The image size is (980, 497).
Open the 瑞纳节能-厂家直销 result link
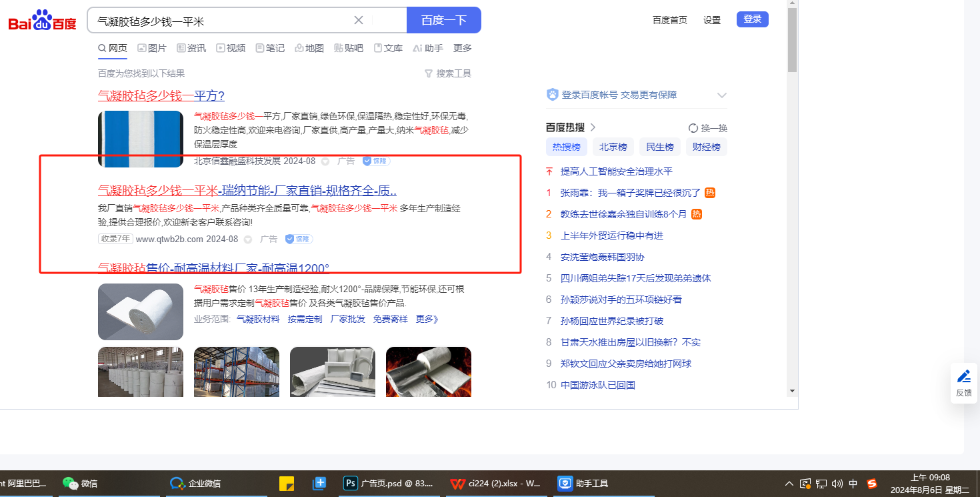click(247, 189)
